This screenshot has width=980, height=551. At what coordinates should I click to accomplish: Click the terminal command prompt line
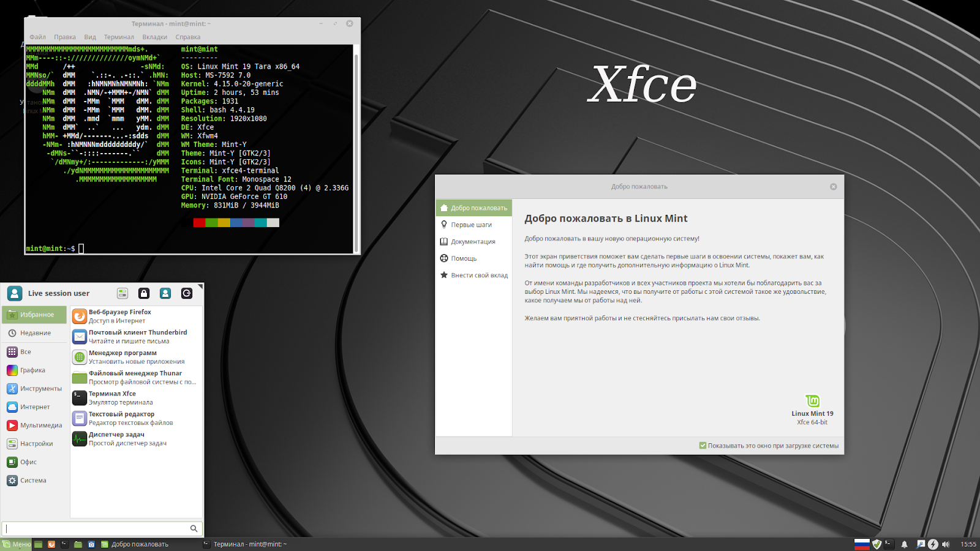(x=189, y=249)
